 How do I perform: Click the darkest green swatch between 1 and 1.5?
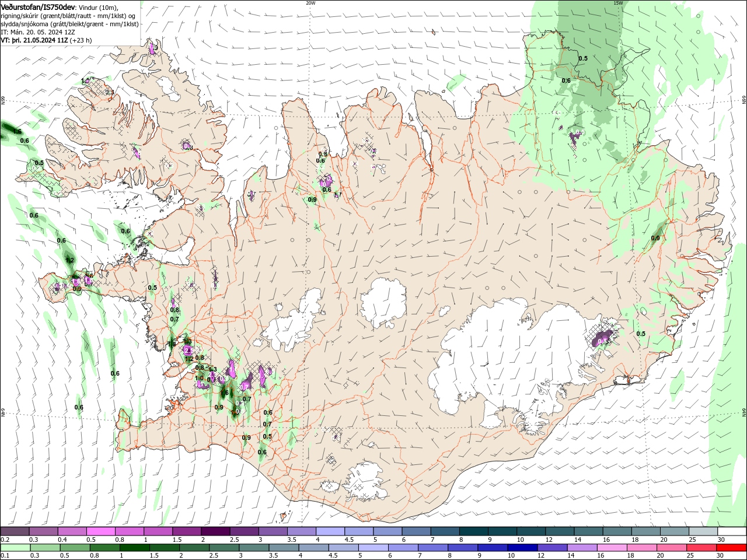pos(135,548)
